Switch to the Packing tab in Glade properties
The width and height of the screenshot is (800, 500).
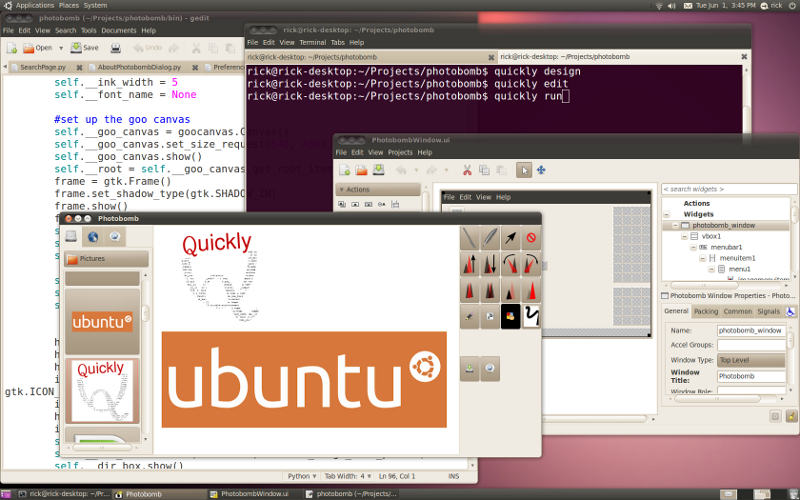(706, 311)
